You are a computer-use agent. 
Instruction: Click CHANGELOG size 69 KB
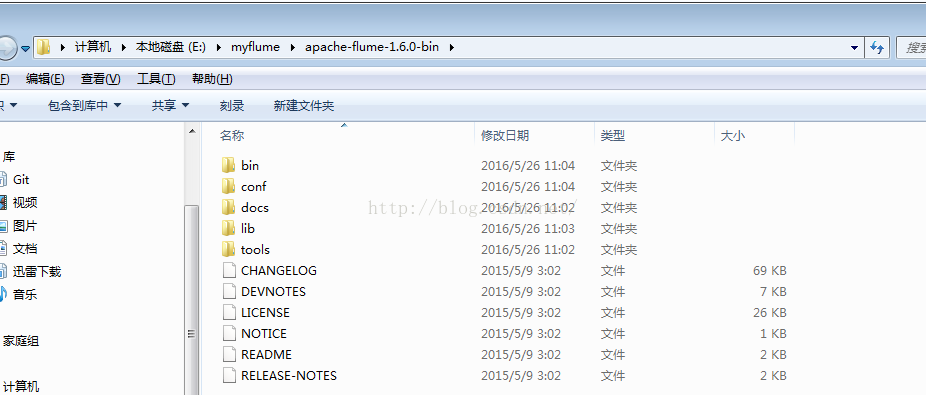pyautogui.click(x=770, y=270)
